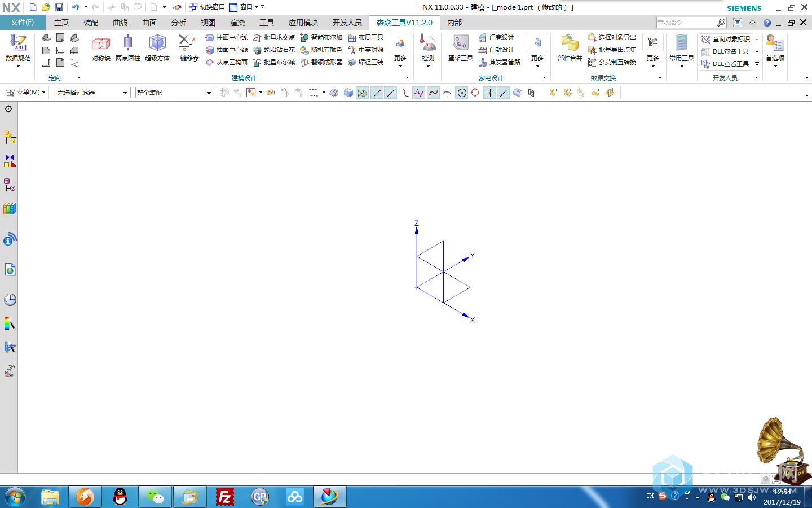Click 中英对照 tool

(x=366, y=50)
